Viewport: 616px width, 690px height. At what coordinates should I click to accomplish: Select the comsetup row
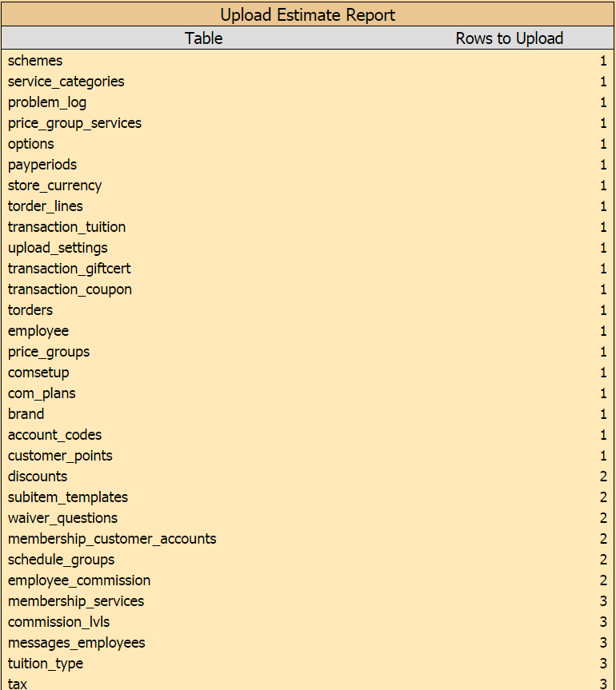click(308, 373)
